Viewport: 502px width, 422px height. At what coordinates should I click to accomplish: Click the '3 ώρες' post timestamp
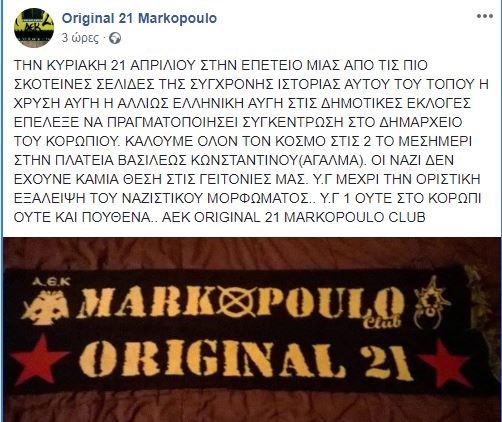[x=80, y=38]
